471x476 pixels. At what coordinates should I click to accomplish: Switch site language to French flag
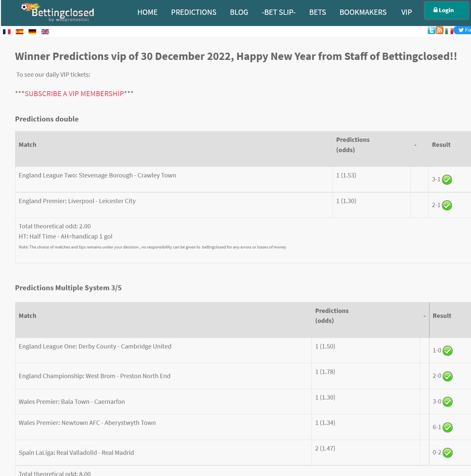(x=7, y=32)
